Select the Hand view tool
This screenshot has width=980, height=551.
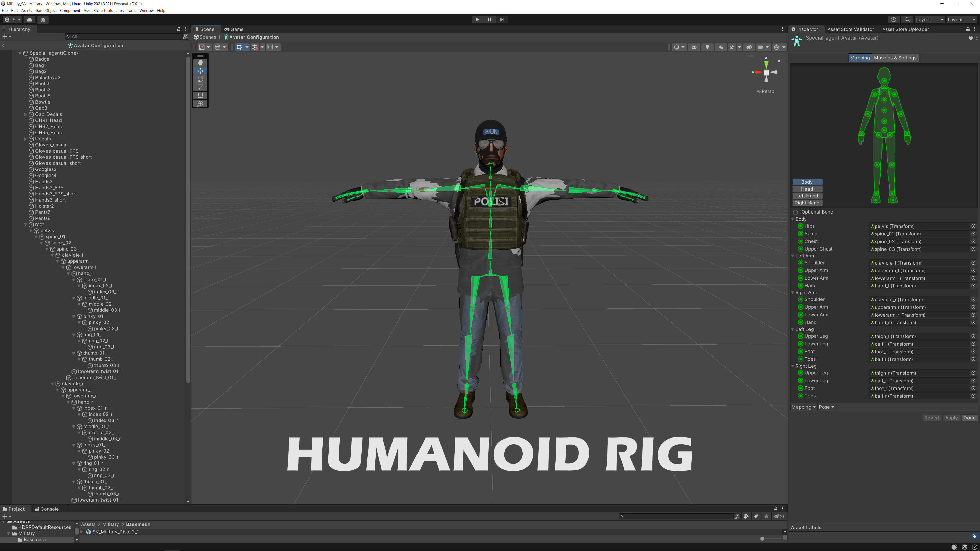[x=200, y=62]
